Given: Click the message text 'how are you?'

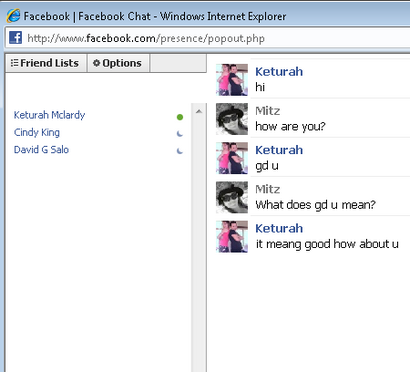Looking at the screenshot, I should [x=290, y=126].
